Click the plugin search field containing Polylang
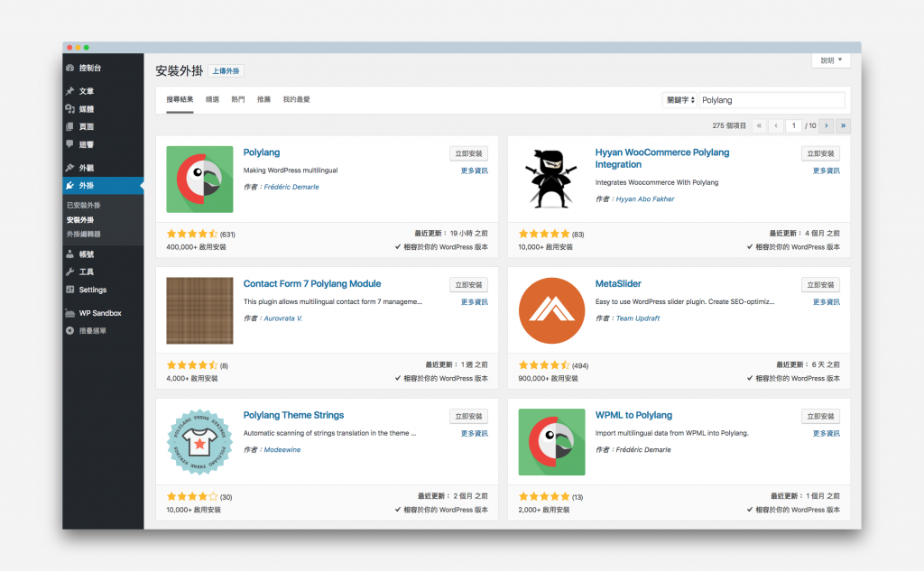 coord(772,100)
